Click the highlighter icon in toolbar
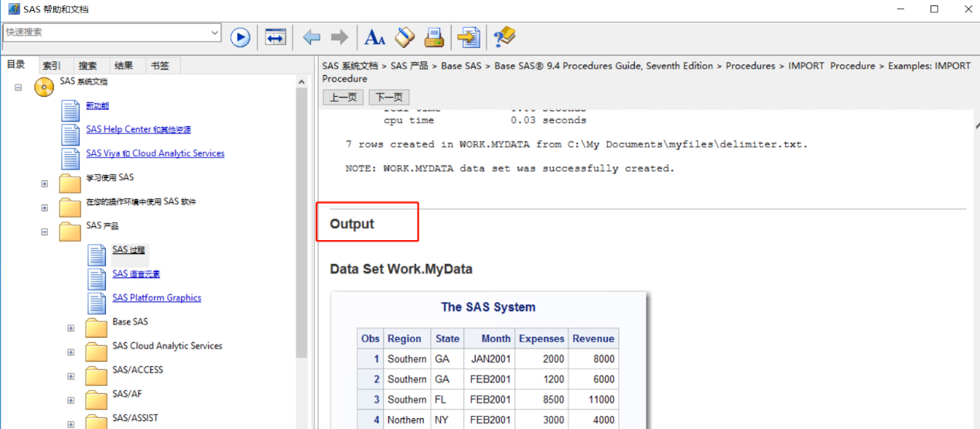This screenshot has width=980, height=429. click(405, 37)
